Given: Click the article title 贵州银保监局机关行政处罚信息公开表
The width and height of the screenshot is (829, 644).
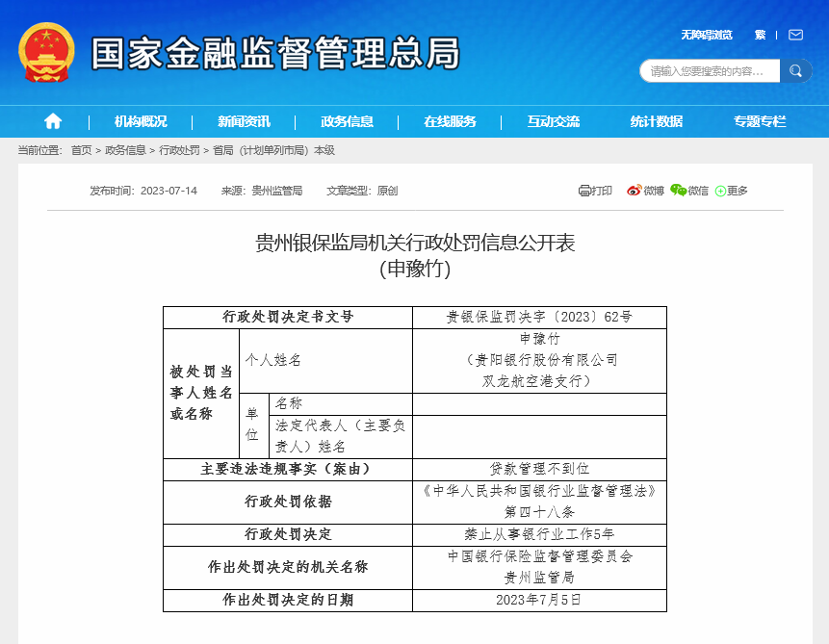Looking at the screenshot, I should pyautogui.click(x=415, y=243).
